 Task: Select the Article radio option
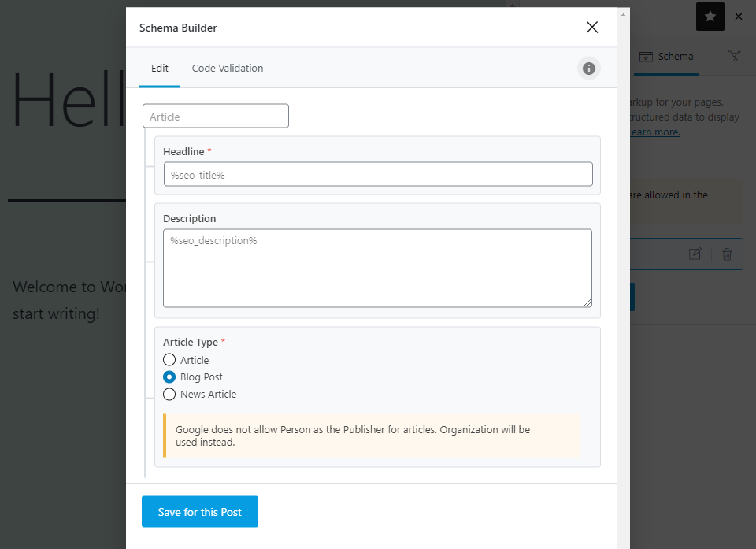[x=169, y=360]
